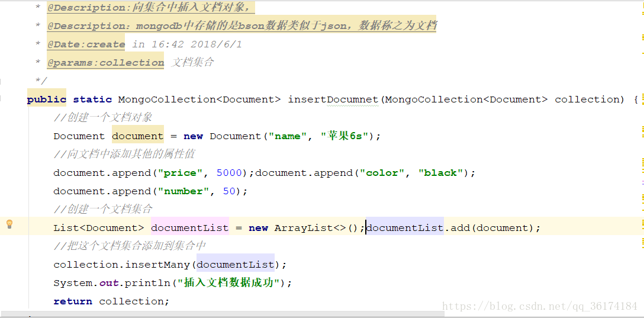Click the List<Document> type declaration
The image size is (644, 318).
coord(99,228)
